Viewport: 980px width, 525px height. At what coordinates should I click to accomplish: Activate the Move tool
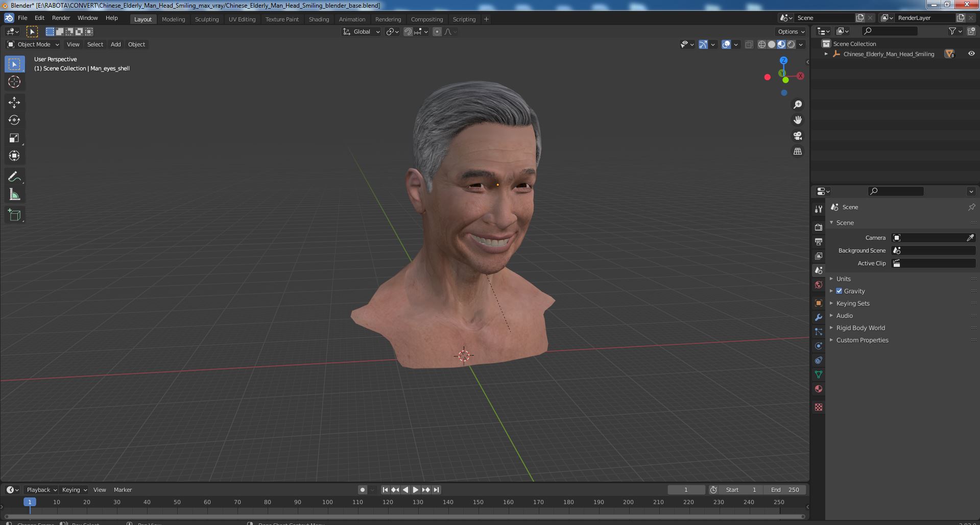point(14,103)
